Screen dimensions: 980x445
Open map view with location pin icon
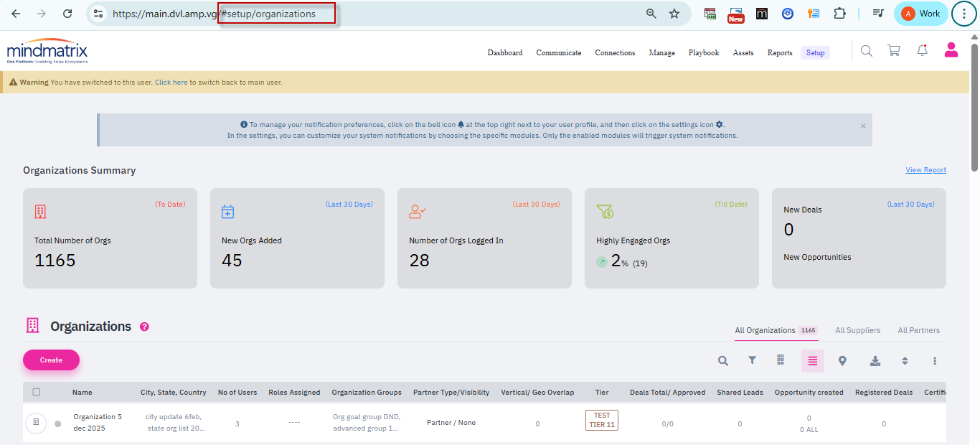[842, 361]
